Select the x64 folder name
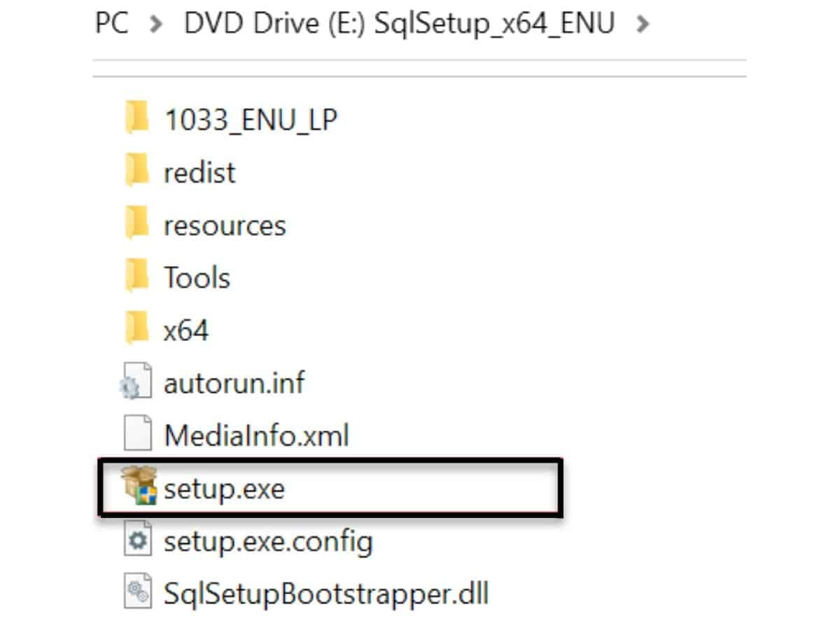The height and width of the screenshot is (630, 840). (185, 330)
